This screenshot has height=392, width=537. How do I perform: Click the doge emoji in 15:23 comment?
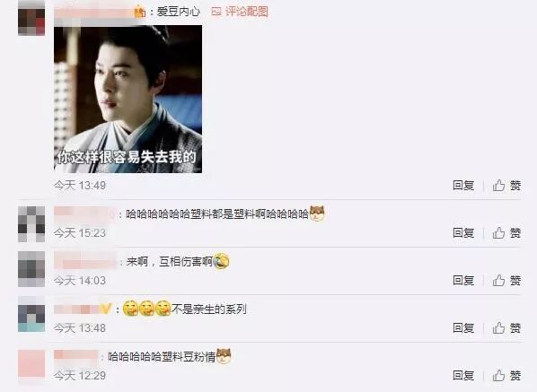click(317, 213)
